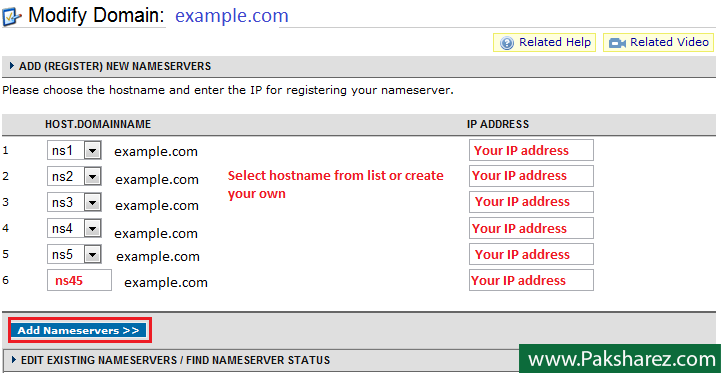Click the ns45 custom hostname field
The image size is (721, 373).
[x=79, y=280]
